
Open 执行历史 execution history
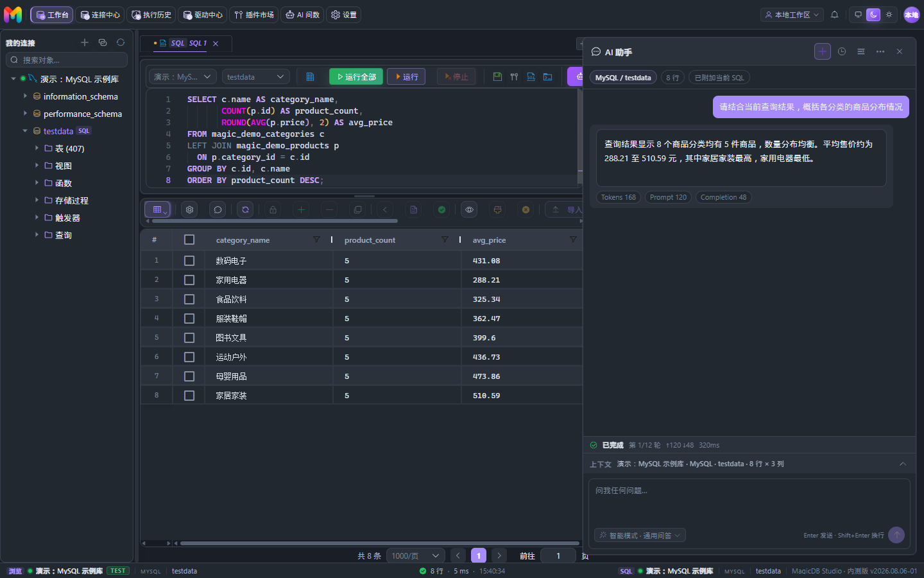click(151, 15)
